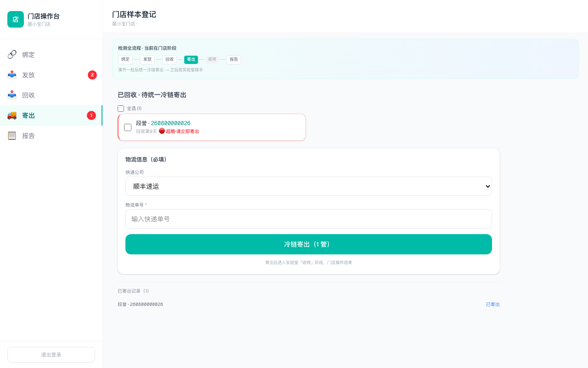Select 寄出 in the sidebar
Viewport: 588px width, 368px height.
[x=51, y=115]
